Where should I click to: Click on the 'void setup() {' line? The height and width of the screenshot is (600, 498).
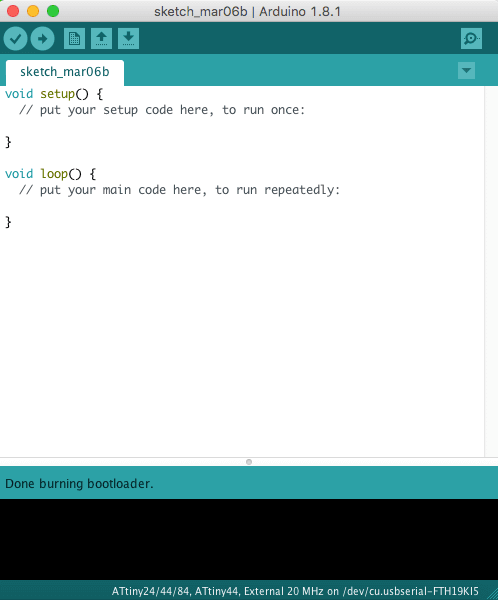click(54, 94)
